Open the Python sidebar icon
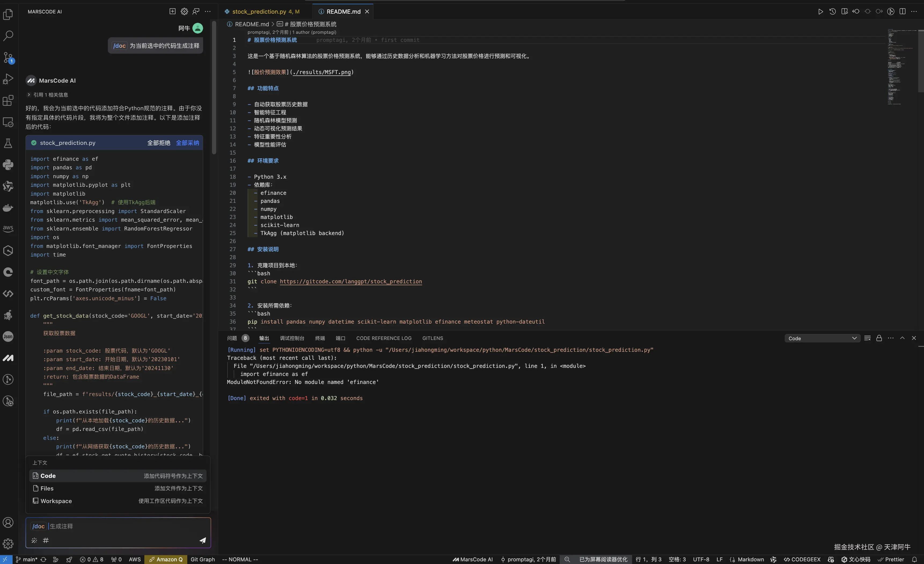The image size is (924, 564). coord(8,165)
